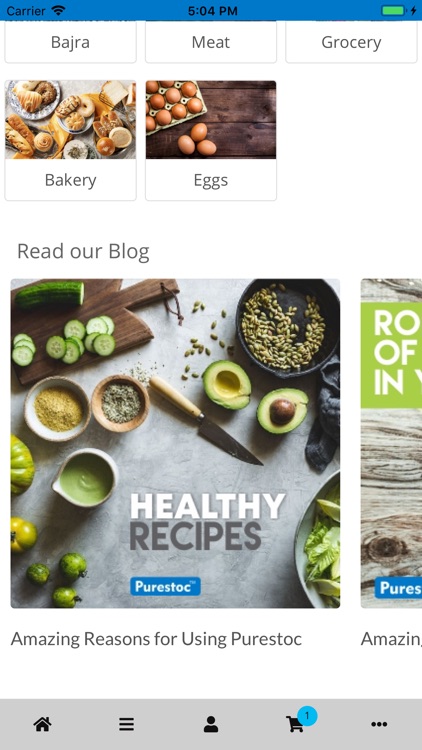Tap the Read our Blog heading
Image resolution: width=422 pixels, height=750 pixels.
tap(83, 251)
